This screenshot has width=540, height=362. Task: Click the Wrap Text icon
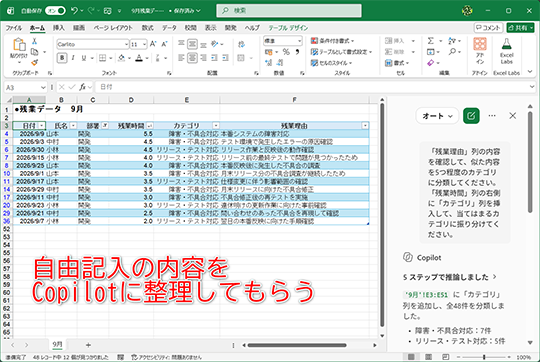click(241, 44)
